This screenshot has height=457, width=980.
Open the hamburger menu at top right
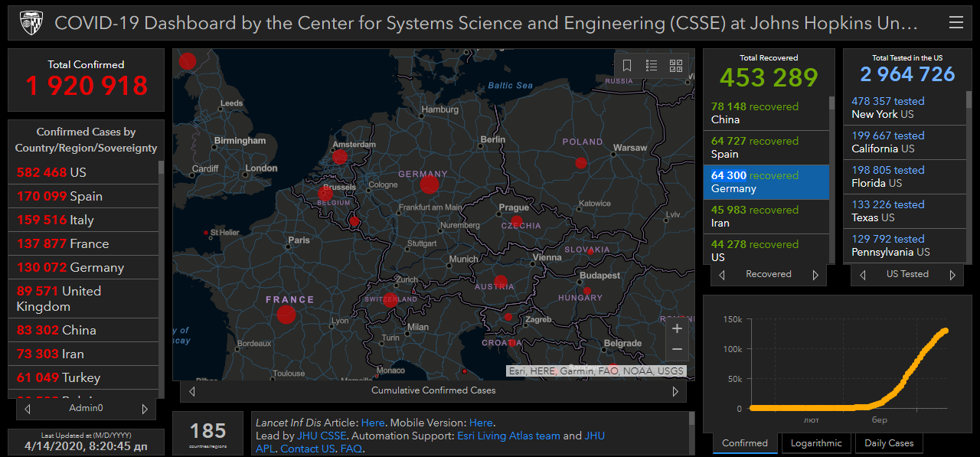[955, 23]
